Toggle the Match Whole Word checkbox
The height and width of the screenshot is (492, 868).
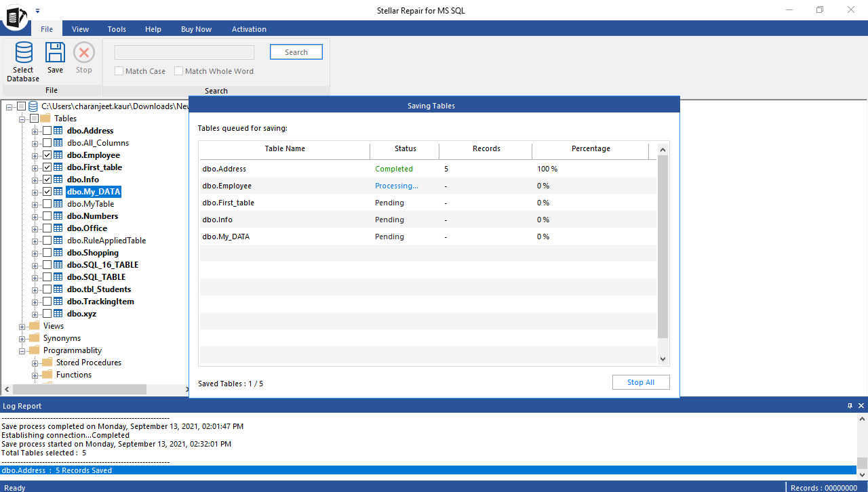pyautogui.click(x=178, y=71)
